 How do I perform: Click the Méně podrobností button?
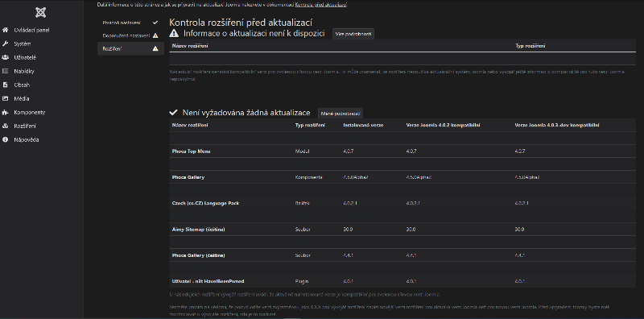(341, 113)
